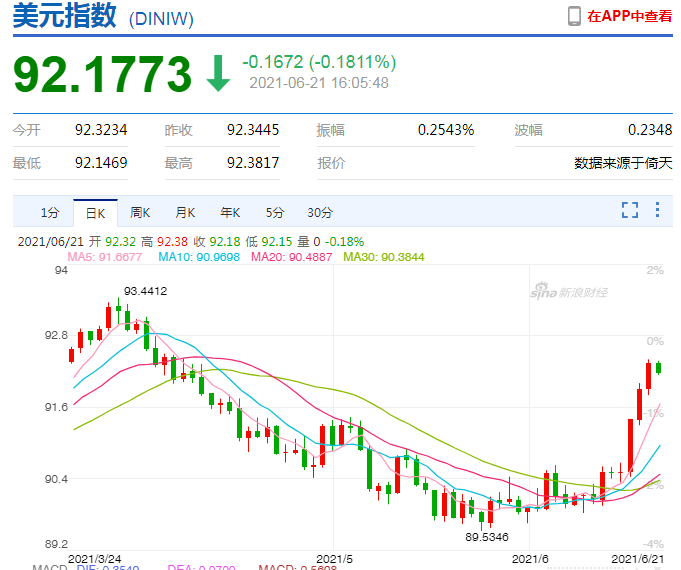The height and width of the screenshot is (570, 681).
Task: Click the MA5: 91.6677 legend
Action: pyautogui.click(x=105, y=257)
